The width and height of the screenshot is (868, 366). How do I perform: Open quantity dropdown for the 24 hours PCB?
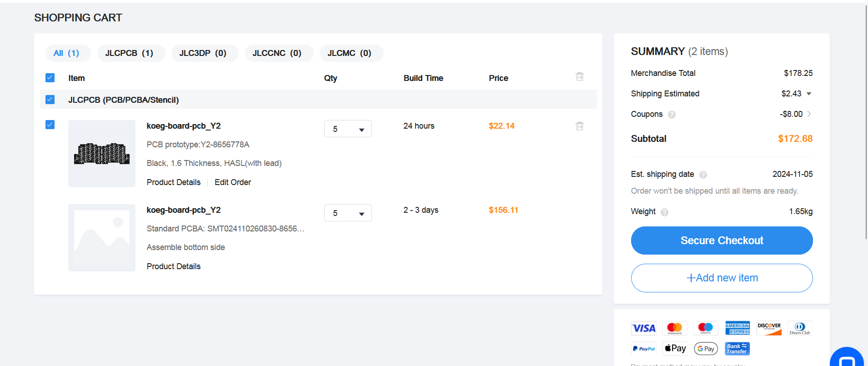click(348, 129)
